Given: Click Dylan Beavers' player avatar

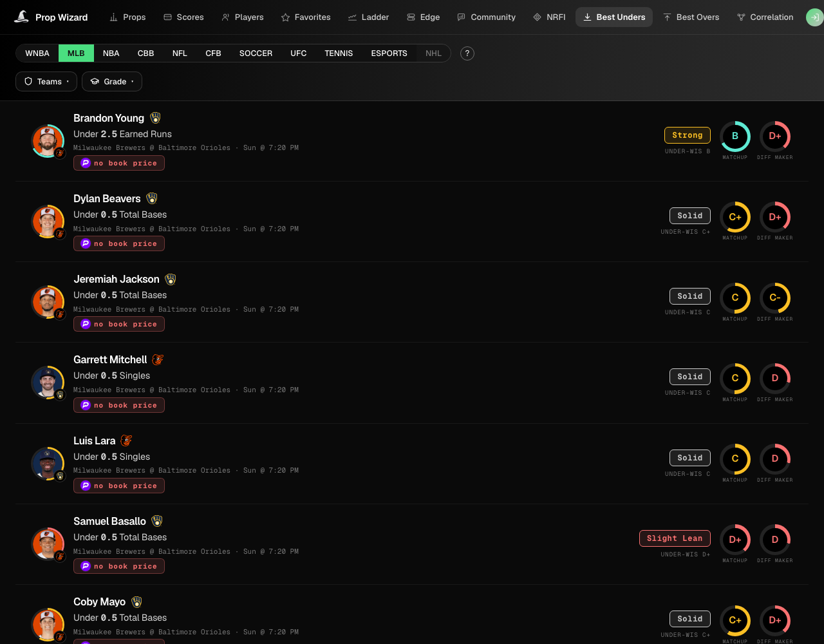Looking at the screenshot, I should click(x=48, y=222).
